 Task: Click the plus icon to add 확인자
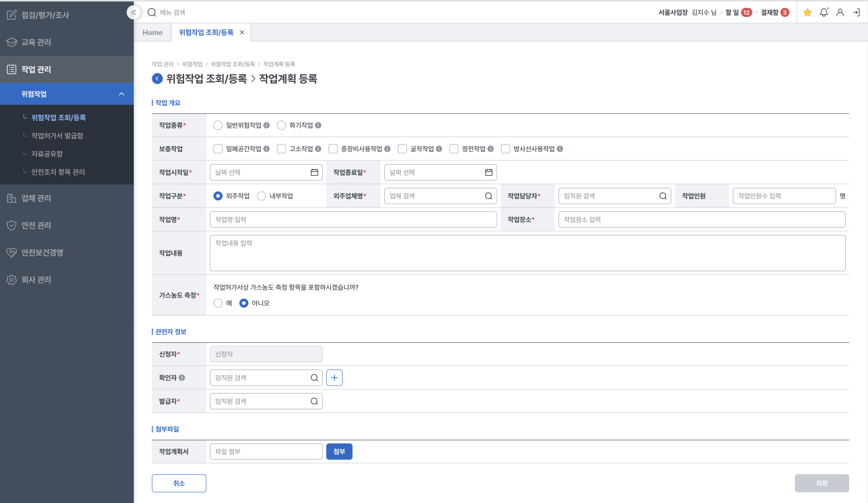334,378
